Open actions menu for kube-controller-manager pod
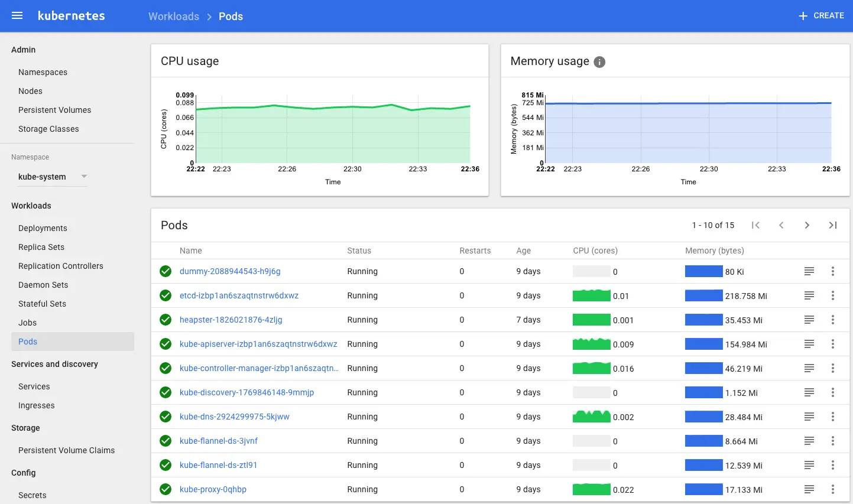This screenshot has width=853, height=504. (833, 368)
